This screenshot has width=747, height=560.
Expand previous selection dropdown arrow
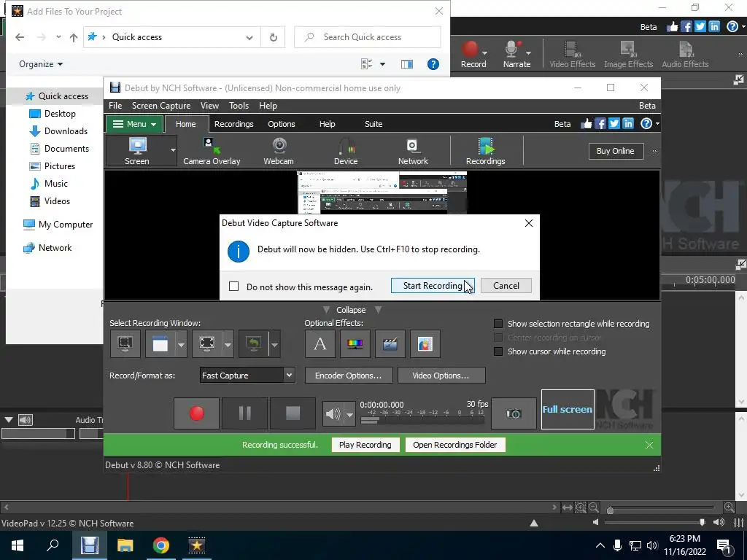tap(274, 344)
